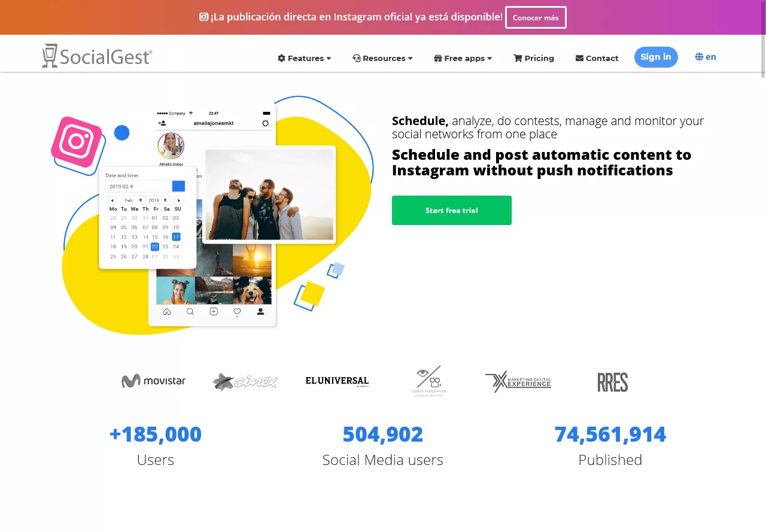Switch language via the en selector
Image resolution: width=766 pixels, height=532 pixels.
tap(711, 57)
